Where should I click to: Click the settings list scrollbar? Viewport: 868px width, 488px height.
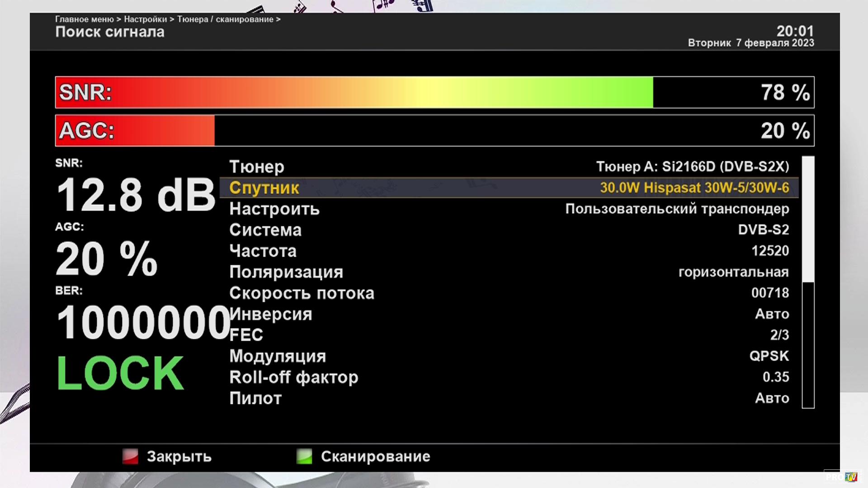click(x=808, y=282)
